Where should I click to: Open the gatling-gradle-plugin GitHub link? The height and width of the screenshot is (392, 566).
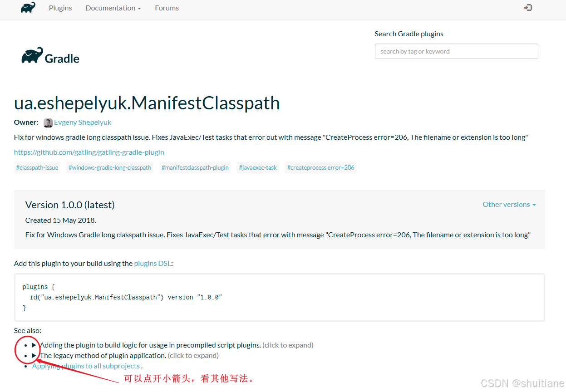tap(89, 152)
